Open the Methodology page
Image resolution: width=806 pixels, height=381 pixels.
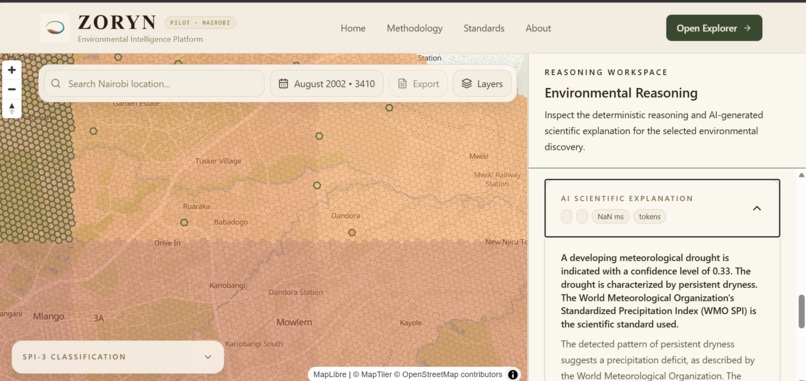[x=414, y=28]
